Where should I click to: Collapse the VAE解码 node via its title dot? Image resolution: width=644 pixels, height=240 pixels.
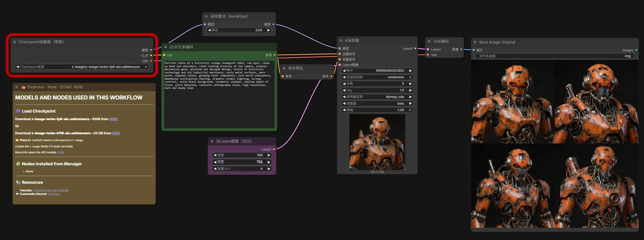pos(429,41)
